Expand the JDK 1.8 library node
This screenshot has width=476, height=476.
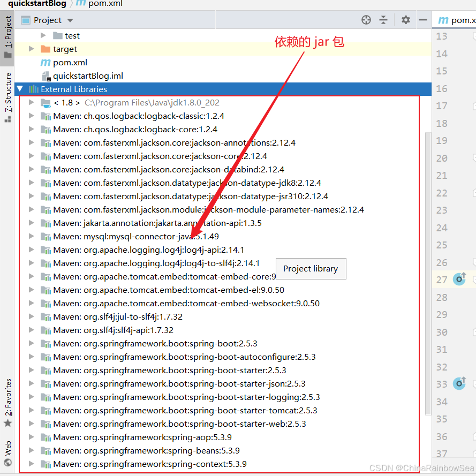click(32, 103)
